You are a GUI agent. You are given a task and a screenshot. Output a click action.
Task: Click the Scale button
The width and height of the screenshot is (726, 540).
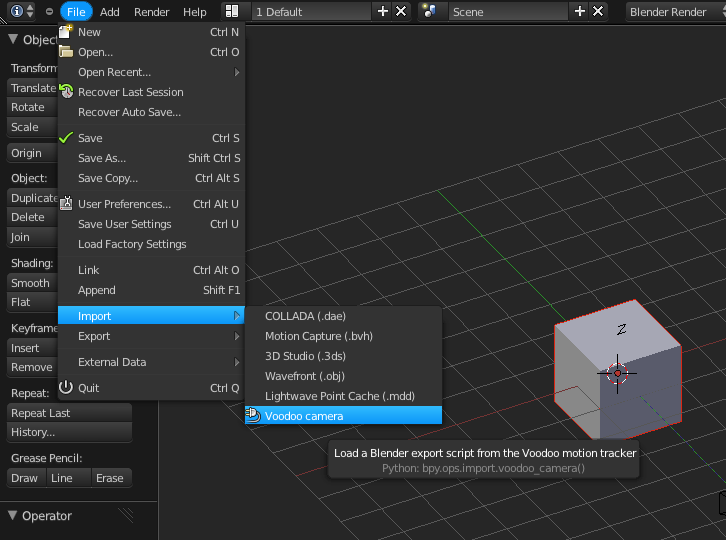32,126
